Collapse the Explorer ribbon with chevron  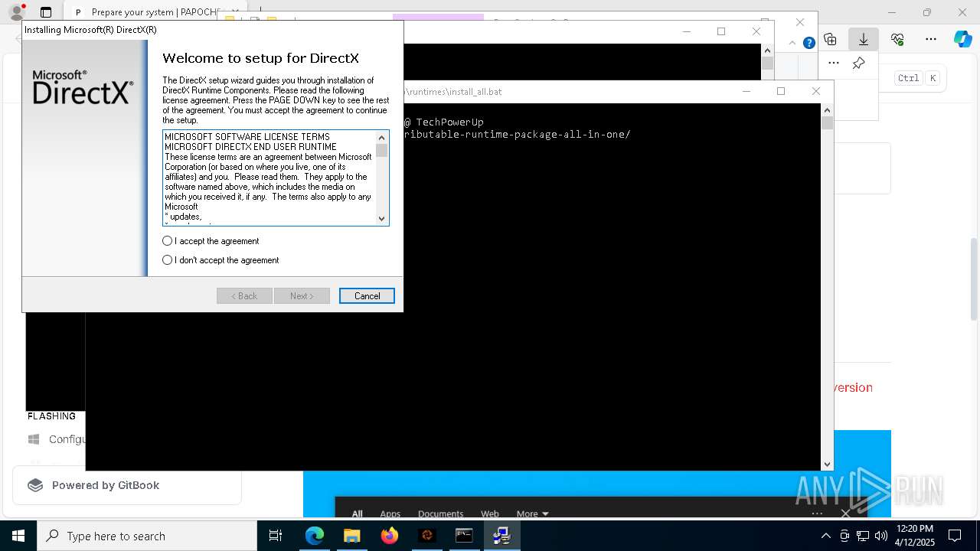tap(792, 43)
